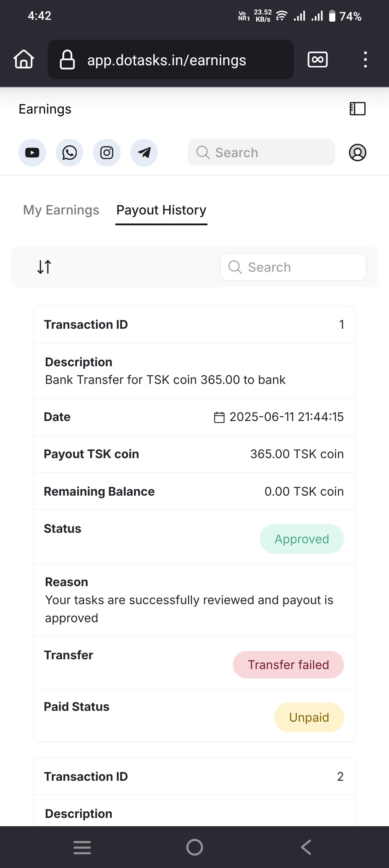Open the Instagram social icon

107,153
